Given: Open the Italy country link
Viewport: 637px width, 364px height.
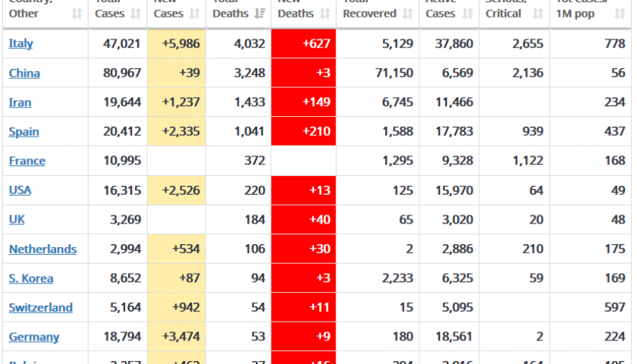Looking at the screenshot, I should (x=20, y=43).
